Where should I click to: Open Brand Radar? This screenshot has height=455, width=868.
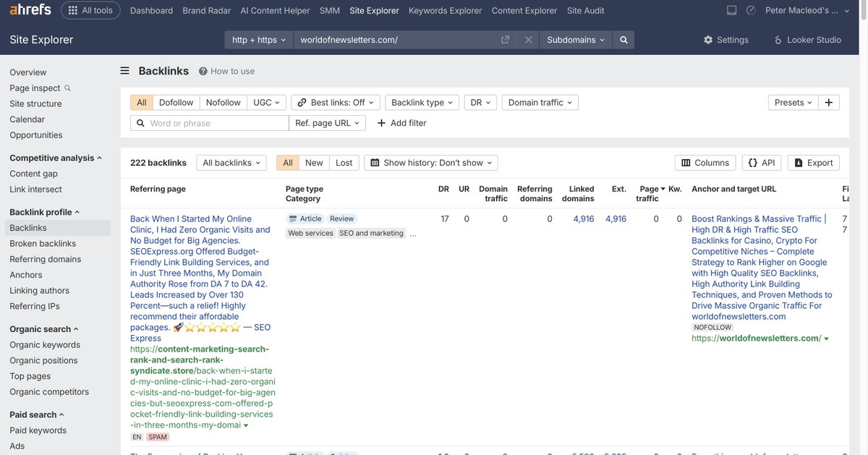pos(207,10)
